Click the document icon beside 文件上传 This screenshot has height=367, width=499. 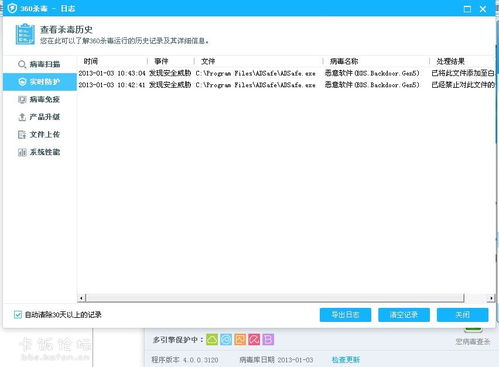[x=22, y=135]
